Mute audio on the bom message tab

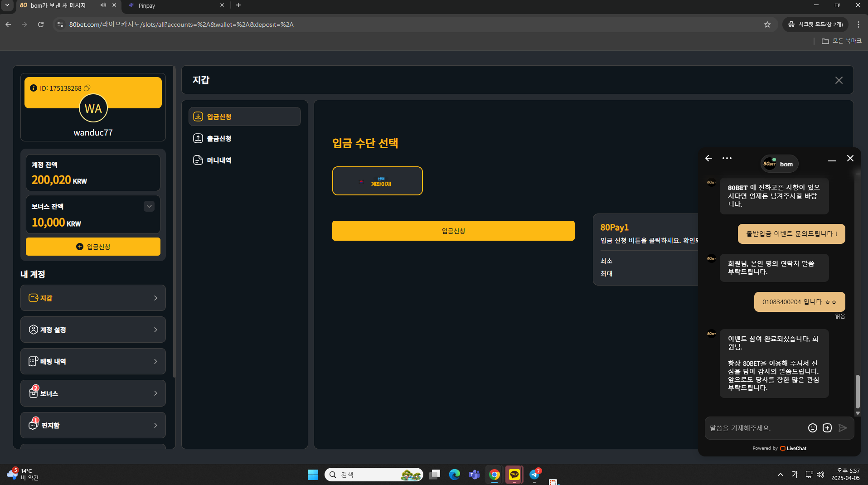[103, 5]
